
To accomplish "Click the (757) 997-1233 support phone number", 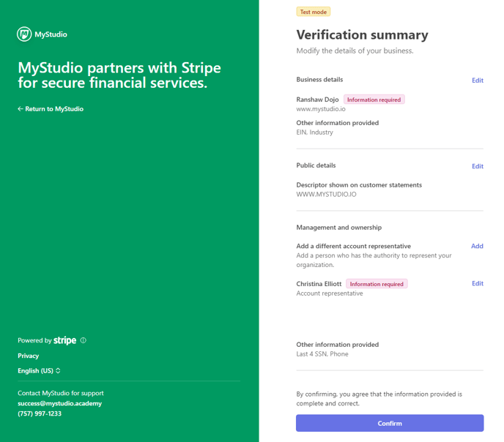I will [x=40, y=413].
